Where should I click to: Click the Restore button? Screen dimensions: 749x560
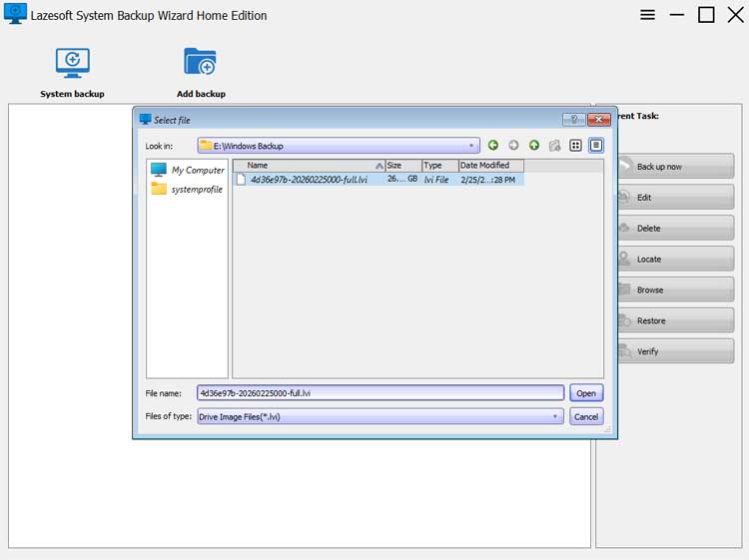click(675, 320)
